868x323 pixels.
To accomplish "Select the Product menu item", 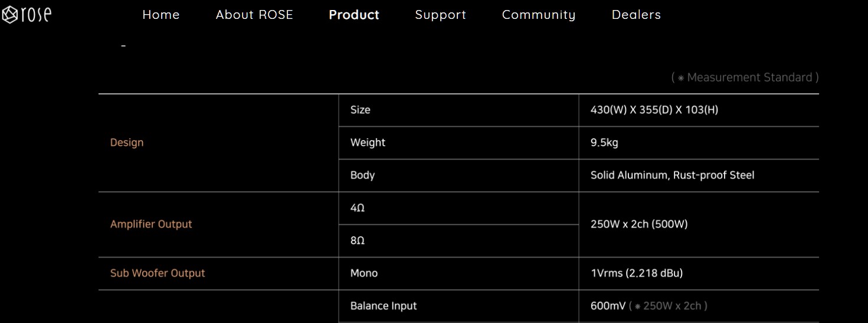I will pos(354,15).
